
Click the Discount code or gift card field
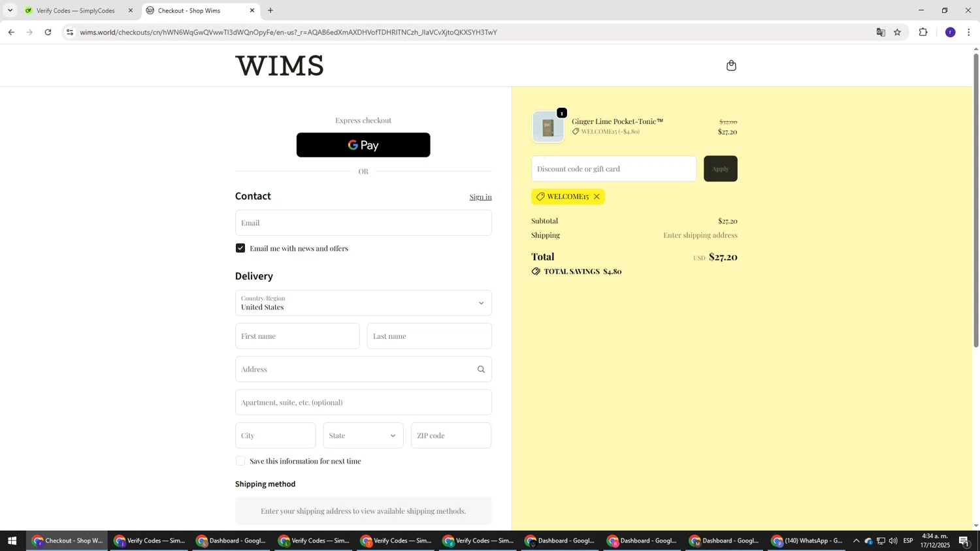(x=613, y=168)
